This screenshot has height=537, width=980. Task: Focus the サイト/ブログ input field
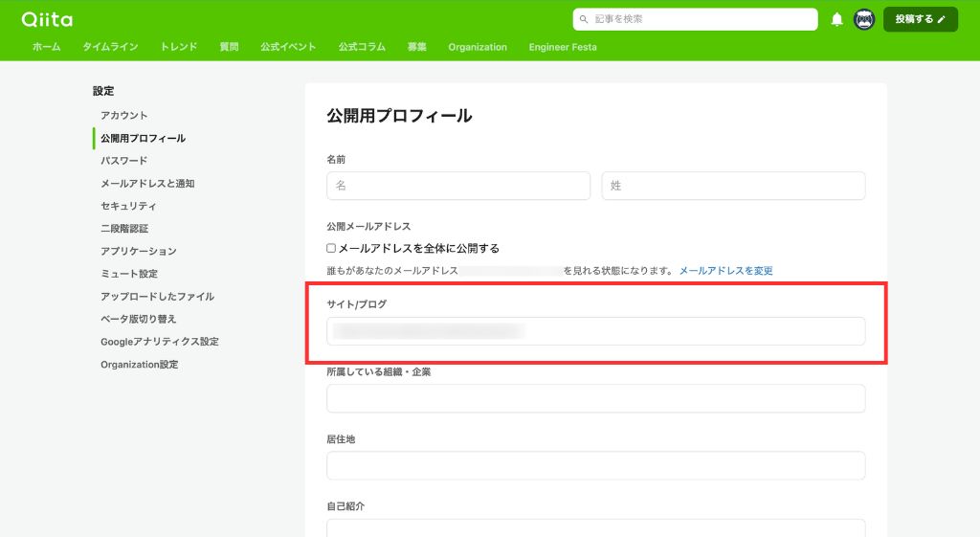point(595,331)
